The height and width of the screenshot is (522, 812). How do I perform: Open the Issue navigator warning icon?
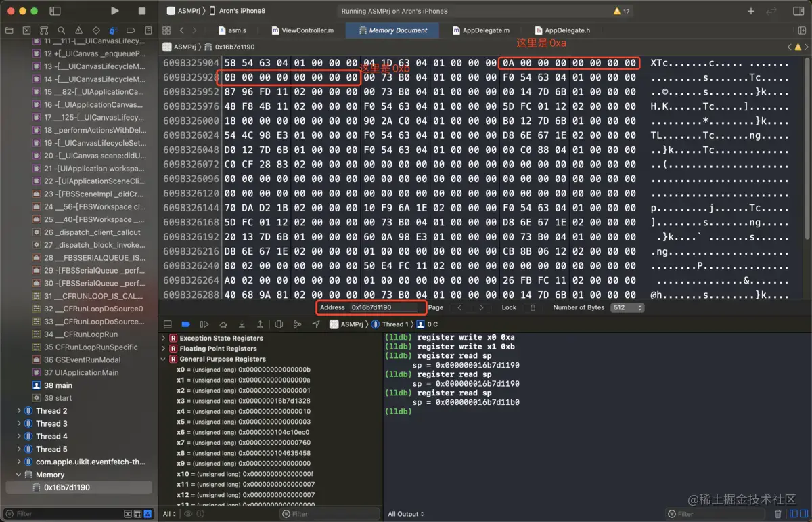coord(78,30)
